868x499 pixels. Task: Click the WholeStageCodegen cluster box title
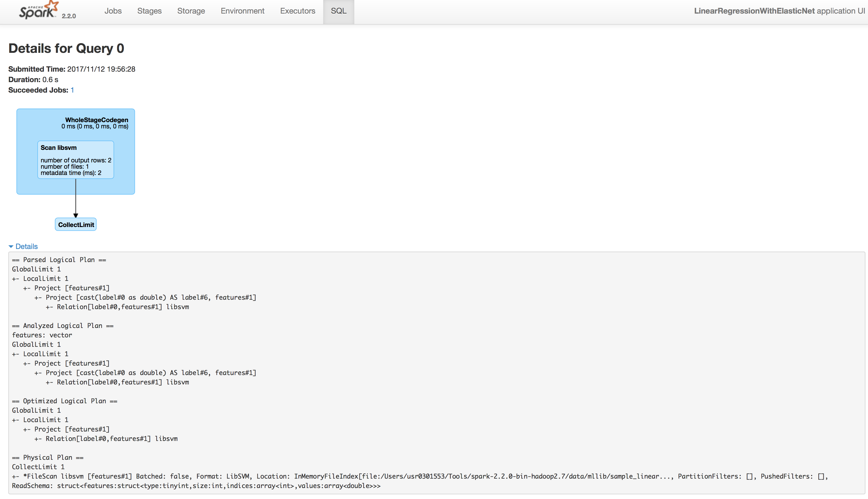pos(97,120)
